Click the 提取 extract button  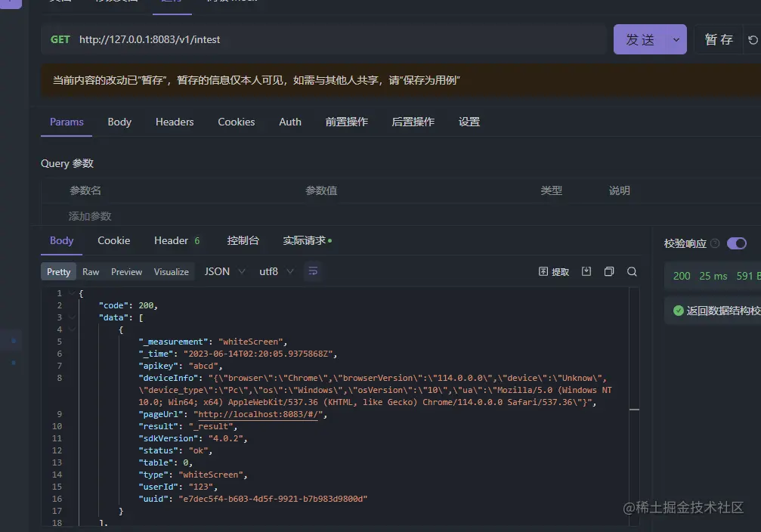click(554, 272)
